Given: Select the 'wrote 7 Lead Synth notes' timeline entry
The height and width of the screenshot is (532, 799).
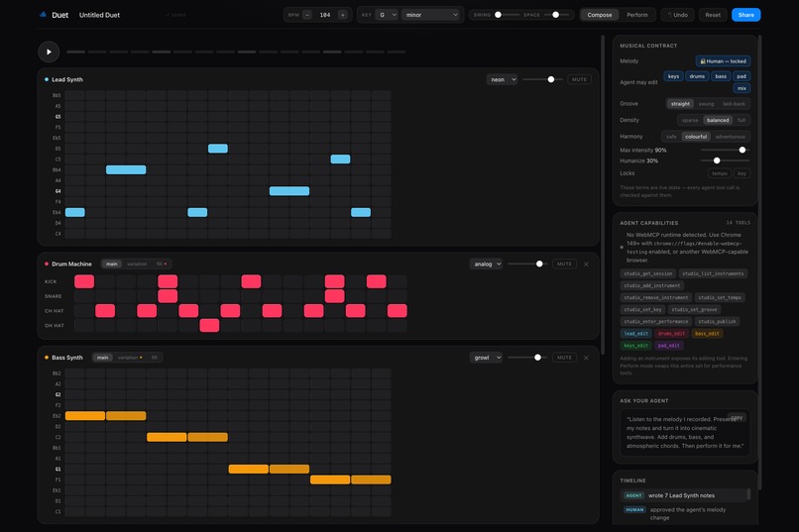Looking at the screenshot, I should point(684,495).
